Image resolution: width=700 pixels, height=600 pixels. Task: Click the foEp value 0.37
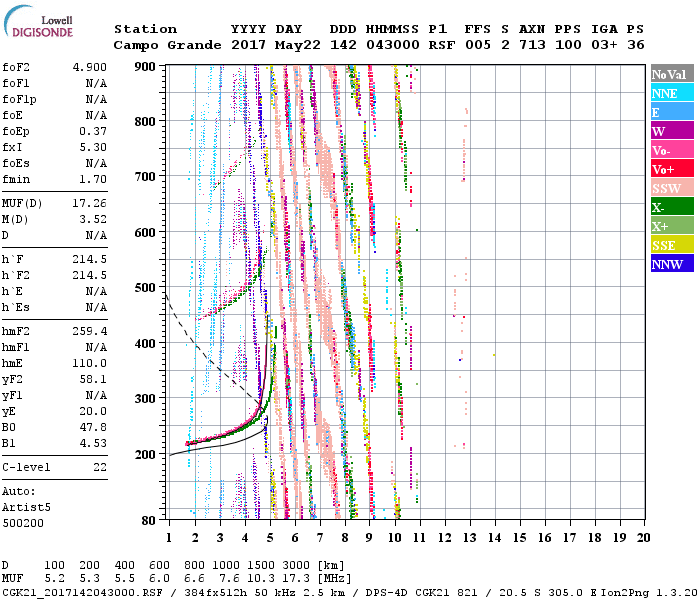(x=93, y=131)
